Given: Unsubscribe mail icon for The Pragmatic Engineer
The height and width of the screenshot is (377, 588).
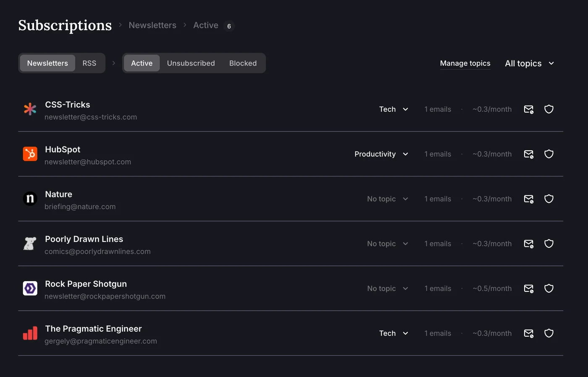Looking at the screenshot, I should [x=529, y=333].
